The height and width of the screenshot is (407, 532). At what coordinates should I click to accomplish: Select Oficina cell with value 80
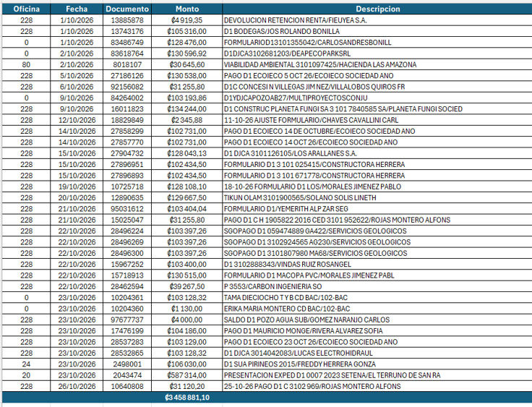click(x=26, y=64)
